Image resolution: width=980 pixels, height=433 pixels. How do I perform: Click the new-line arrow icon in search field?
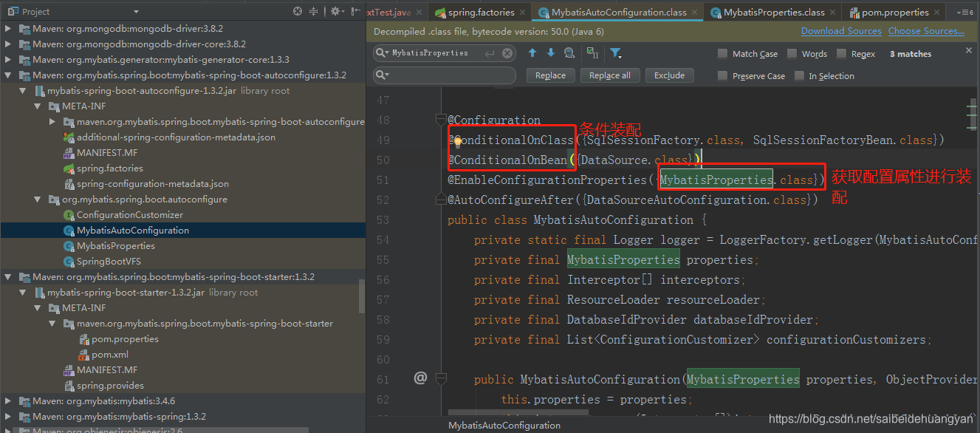tap(490, 53)
